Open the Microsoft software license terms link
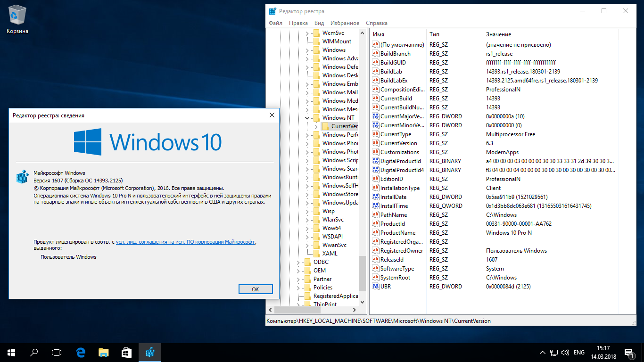This screenshot has height=362, width=644. tap(185, 242)
